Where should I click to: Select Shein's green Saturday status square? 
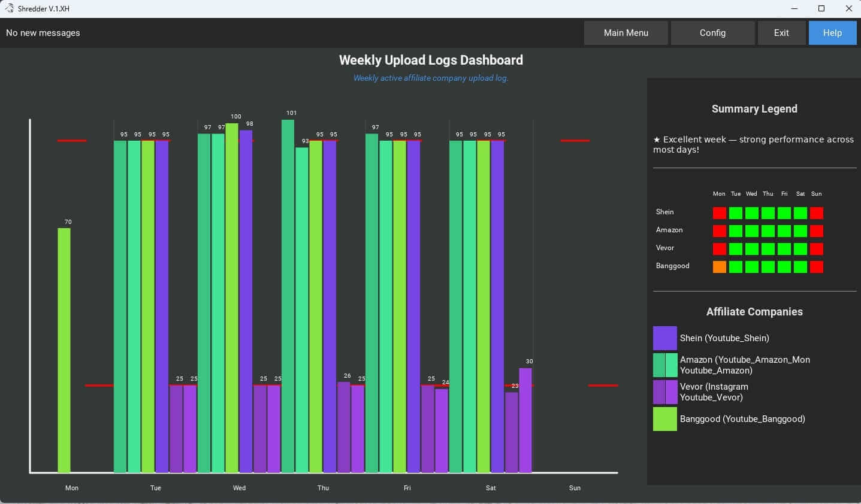800,213
